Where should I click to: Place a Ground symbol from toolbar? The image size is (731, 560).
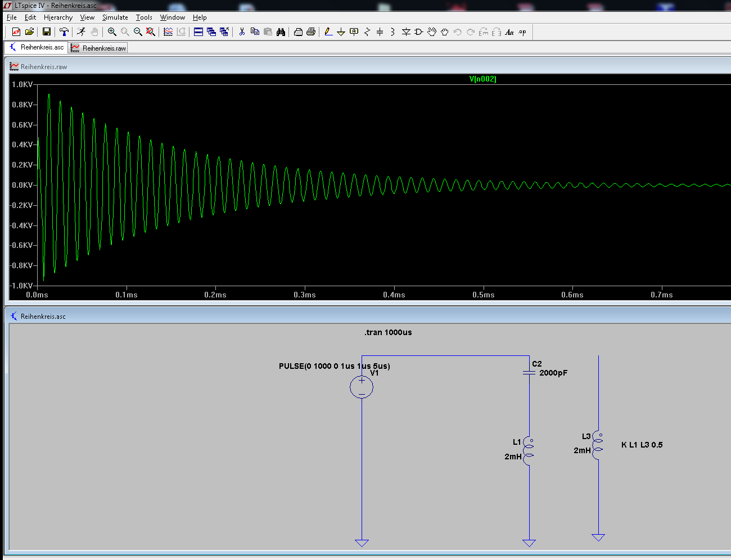(x=341, y=32)
